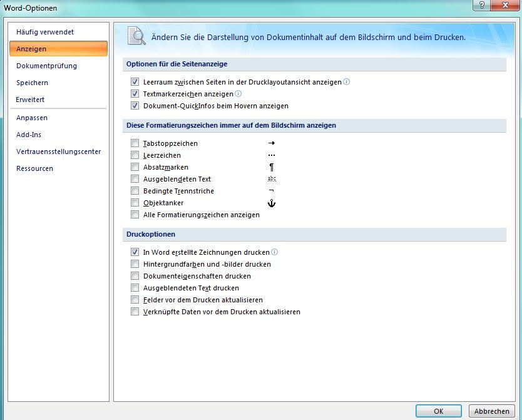522x420 pixels.
Task: Click the info icon next to Textmarkerzeichen anzeigen
Action: coord(238,94)
